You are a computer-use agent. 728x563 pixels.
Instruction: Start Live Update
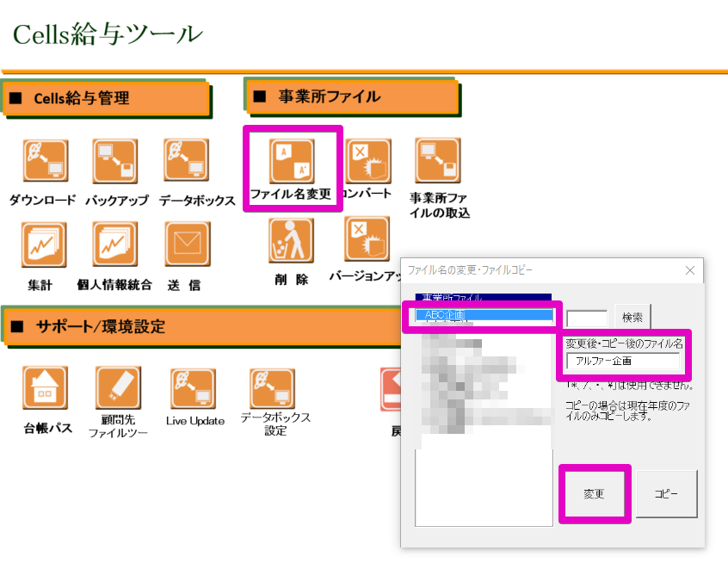point(193,389)
